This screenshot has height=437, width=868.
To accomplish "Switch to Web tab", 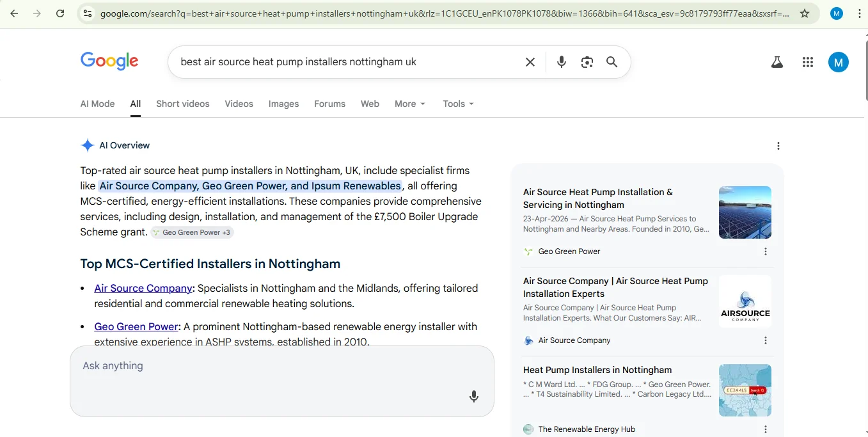I will click(x=370, y=104).
